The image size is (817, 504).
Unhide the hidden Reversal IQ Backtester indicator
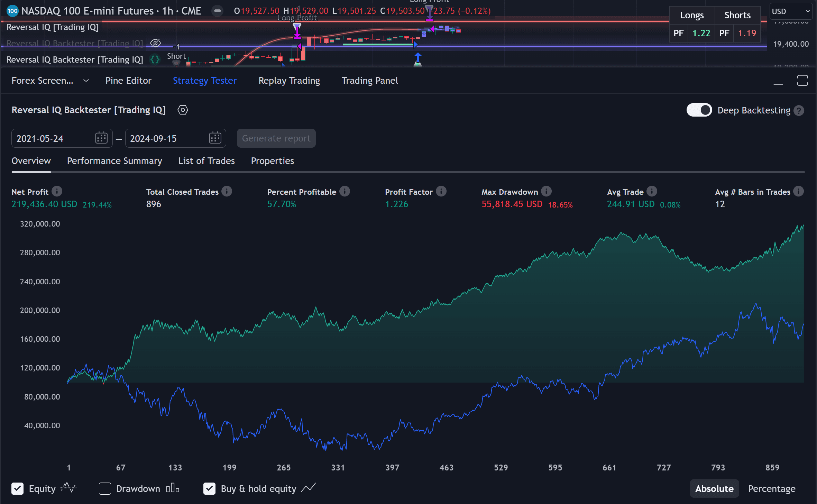point(155,43)
